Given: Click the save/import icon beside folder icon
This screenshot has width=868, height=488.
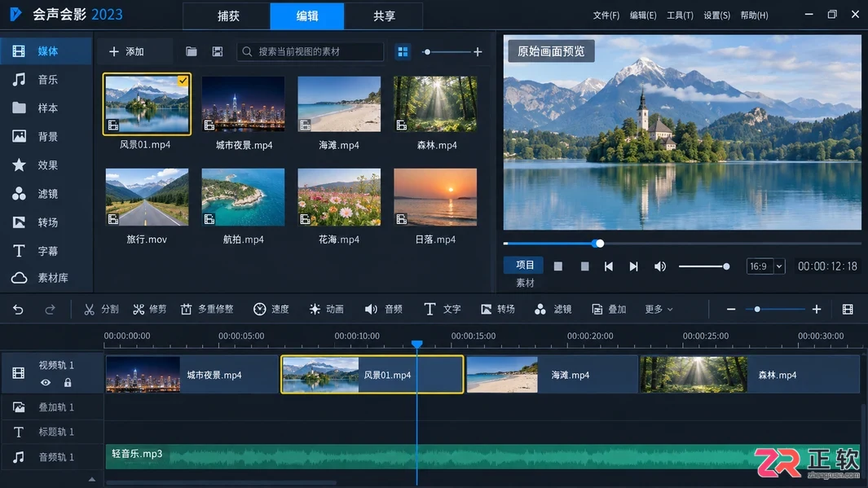Looking at the screenshot, I should (218, 51).
